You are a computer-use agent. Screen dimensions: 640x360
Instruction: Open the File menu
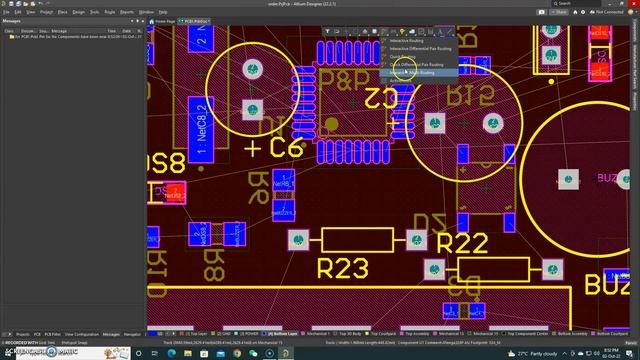tap(6, 12)
